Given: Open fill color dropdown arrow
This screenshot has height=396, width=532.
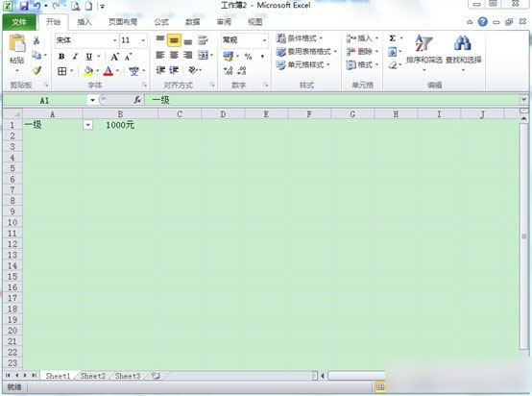Looking at the screenshot, I should point(97,71).
